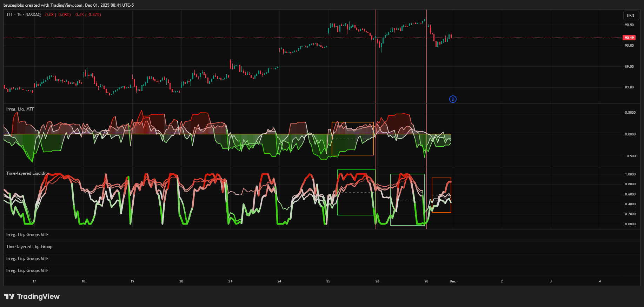Select the Irreg. Liq. MTF indicator title

[x=20, y=109]
